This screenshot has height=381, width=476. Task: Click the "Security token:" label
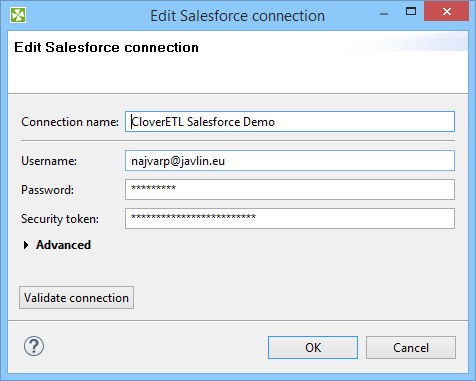coord(60,219)
